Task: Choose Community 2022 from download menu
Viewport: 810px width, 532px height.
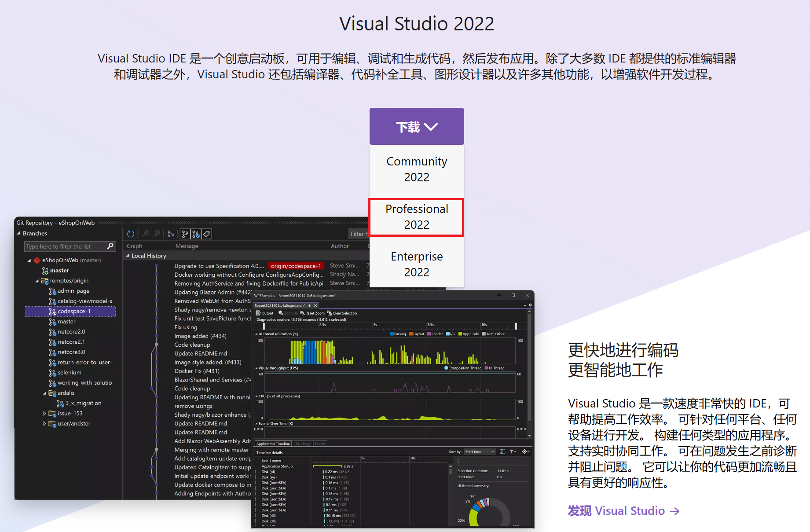Action: point(417,169)
